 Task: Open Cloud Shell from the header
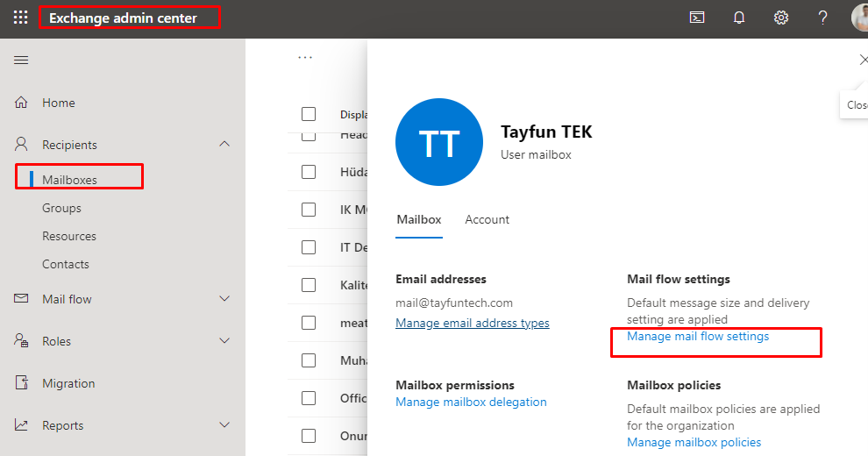click(x=697, y=18)
